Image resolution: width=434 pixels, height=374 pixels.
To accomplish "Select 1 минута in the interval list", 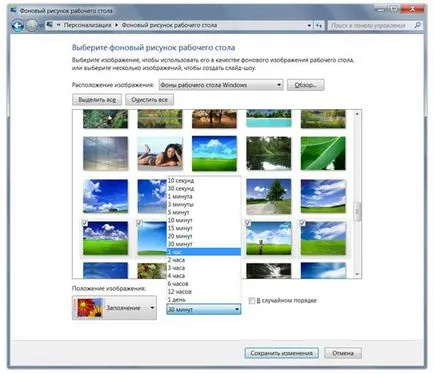I will [x=203, y=196].
